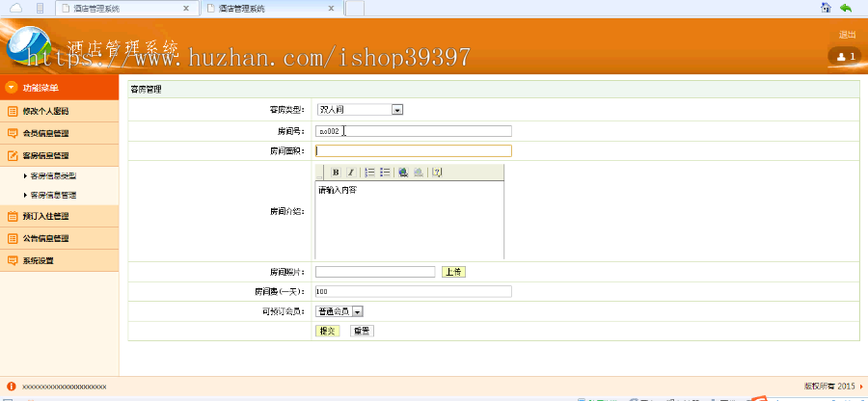Click the browser cloud icon
The height and width of the screenshot is (401, 868).
[16, 8]
